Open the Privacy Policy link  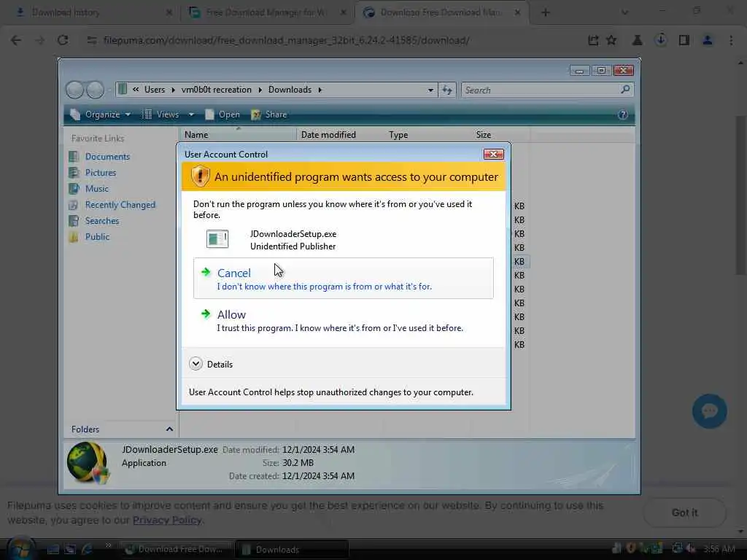click(167, 520)
